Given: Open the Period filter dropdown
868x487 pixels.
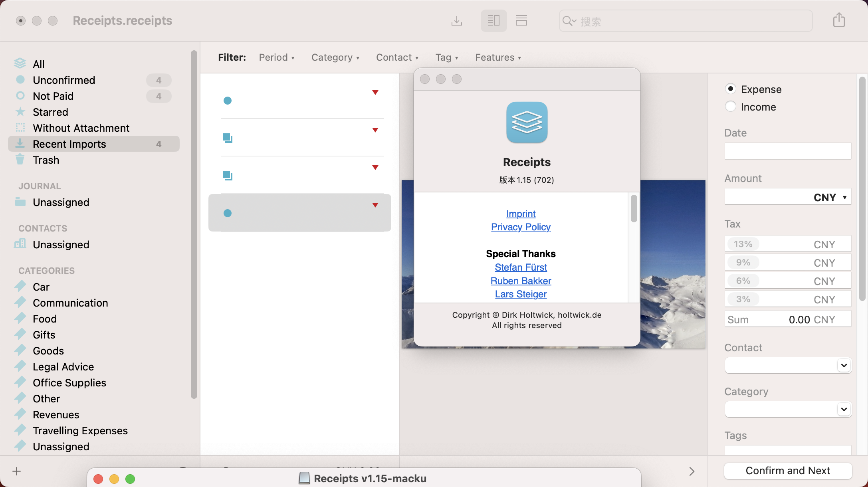Looking at the screenshot, I should click(x=277, y=57).
